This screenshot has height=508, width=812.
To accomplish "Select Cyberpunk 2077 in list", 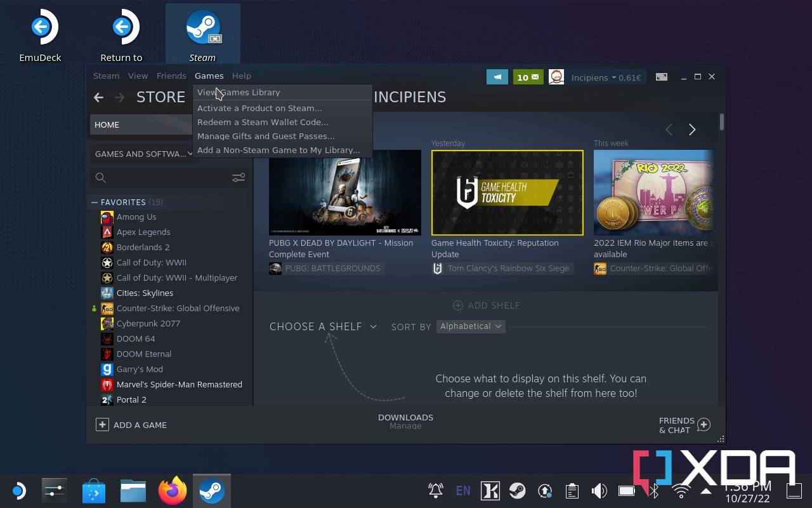I will [148, 323].
